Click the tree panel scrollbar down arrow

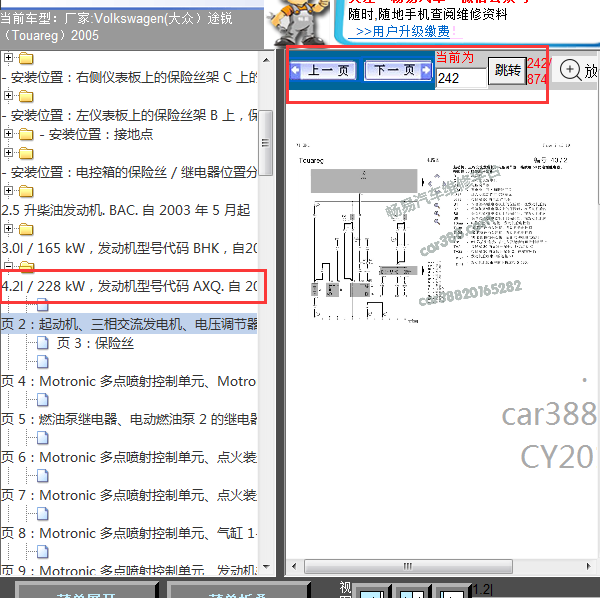(x=266, y=566)
